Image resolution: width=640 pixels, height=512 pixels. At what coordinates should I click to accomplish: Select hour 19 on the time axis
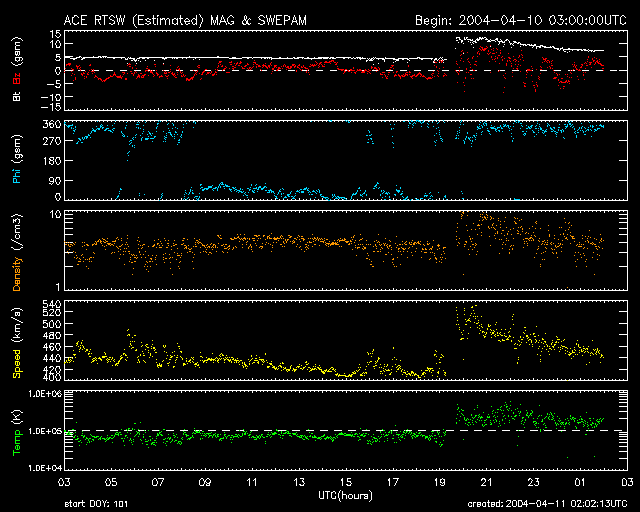(437, 483)
